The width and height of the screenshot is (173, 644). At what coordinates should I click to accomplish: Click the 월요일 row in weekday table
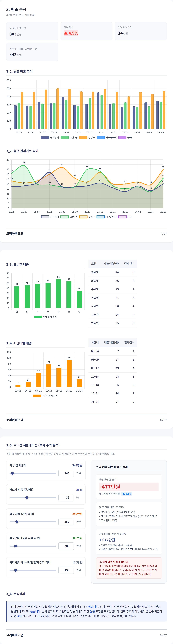click(x=113, y=272)
